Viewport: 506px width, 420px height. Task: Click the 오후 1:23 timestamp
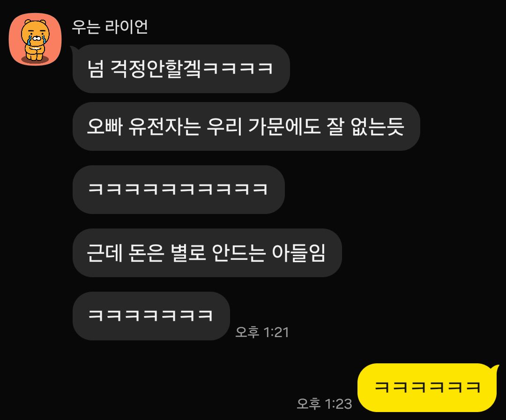[x=324, y=404]
